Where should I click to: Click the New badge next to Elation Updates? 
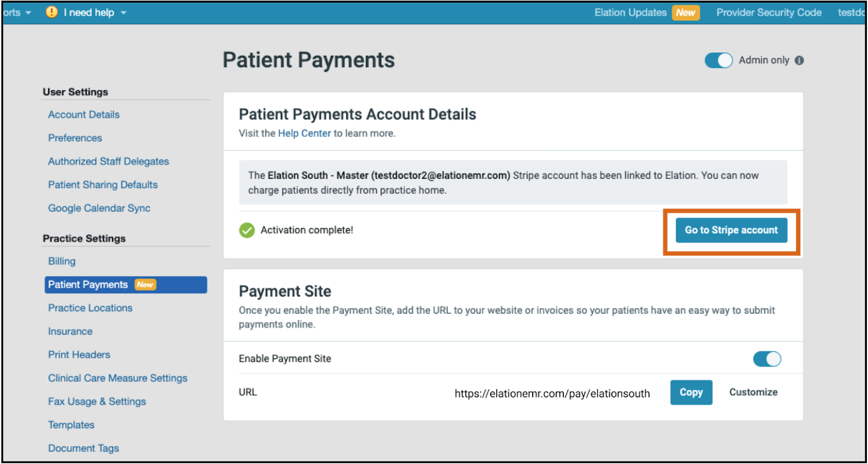pos(685,13)
